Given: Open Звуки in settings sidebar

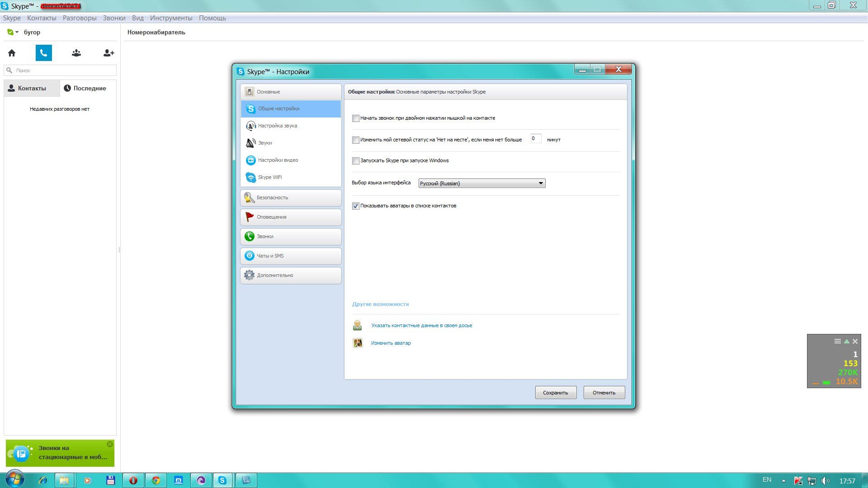Looking at the screenshot, I should pos(291,143).
